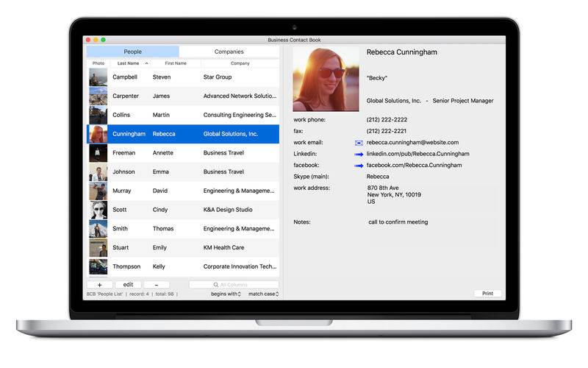Sort by the Last Name column header
Viewport: 588px width, 368px height.
coord(128,63)
